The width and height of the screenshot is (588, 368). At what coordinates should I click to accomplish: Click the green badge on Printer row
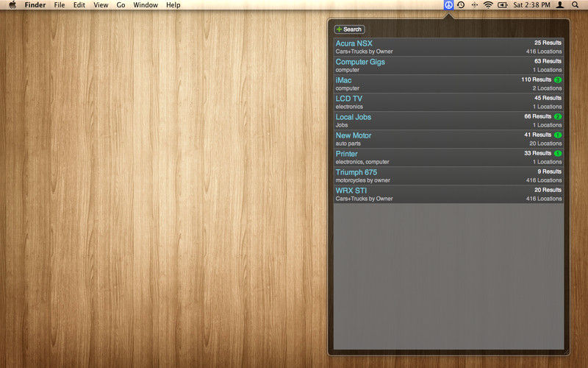point(558,153)
